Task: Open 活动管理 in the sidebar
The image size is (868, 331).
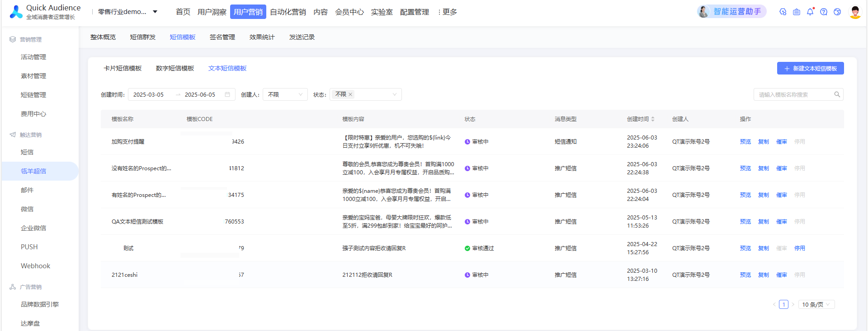Action: pos(33,57)
